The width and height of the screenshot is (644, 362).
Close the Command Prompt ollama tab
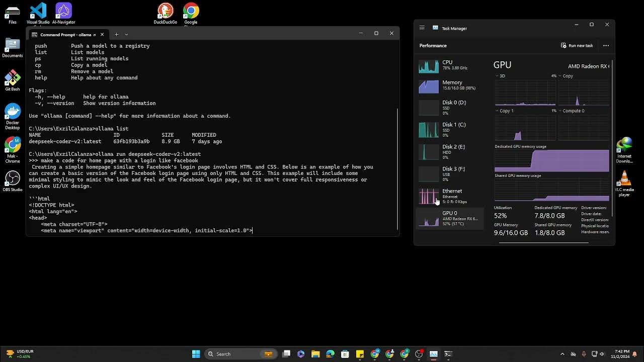pos(102,34)
